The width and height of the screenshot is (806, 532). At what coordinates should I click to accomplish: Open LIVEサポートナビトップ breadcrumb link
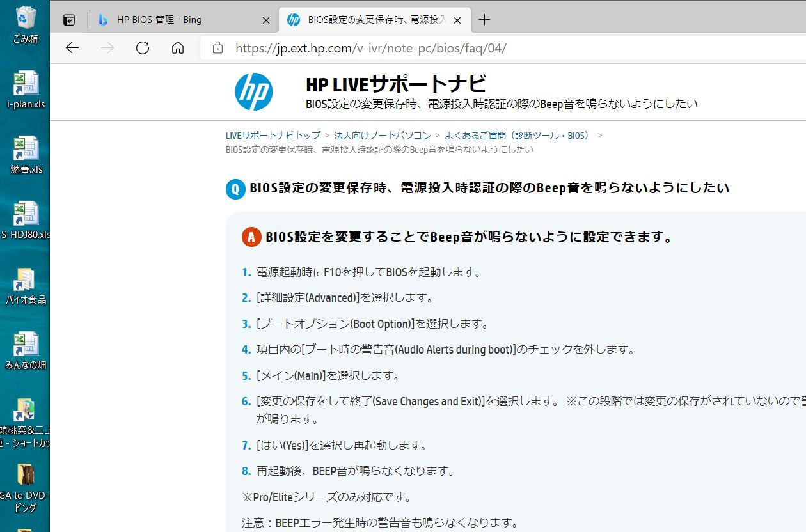click(x=273, y=136)
